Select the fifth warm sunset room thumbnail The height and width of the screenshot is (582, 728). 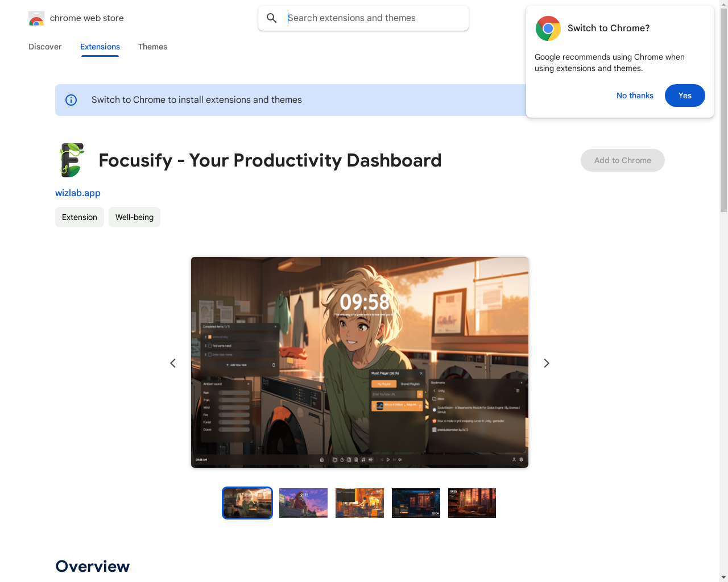(472, 503)
